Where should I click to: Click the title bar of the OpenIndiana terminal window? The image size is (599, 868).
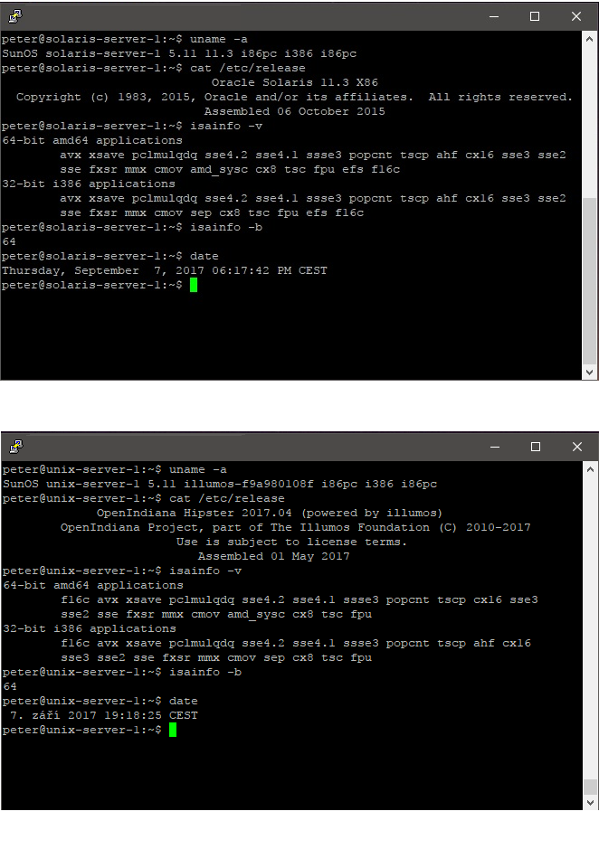point(250,447)
